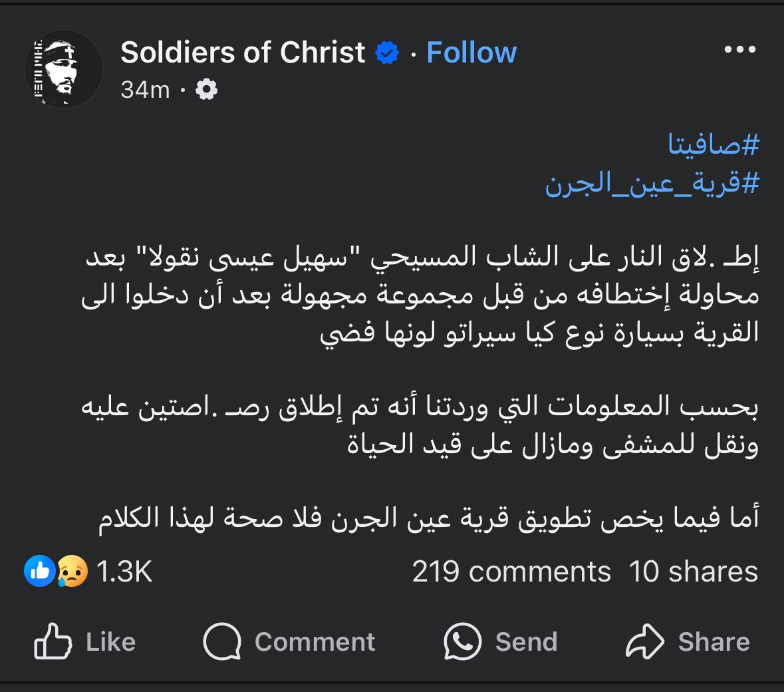Image resolution: width=784 pixels, height=692 pixels.
Task: Click the sad face reaction icon
Action: point(72,571)
